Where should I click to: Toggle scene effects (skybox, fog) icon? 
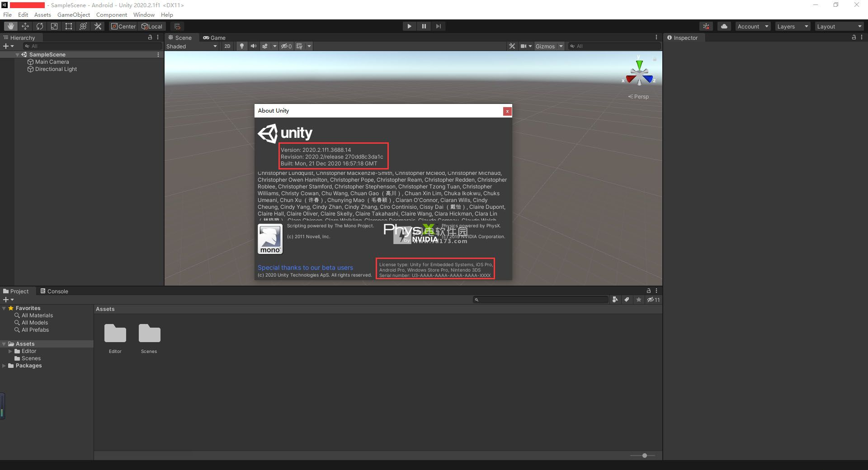[x=265, y=46]
